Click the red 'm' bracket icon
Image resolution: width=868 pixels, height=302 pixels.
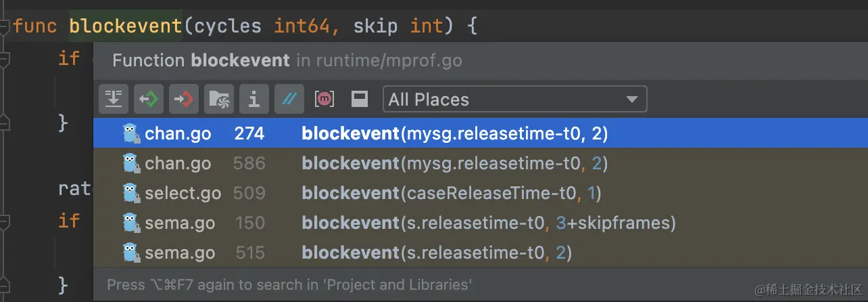tap(325, 100)
